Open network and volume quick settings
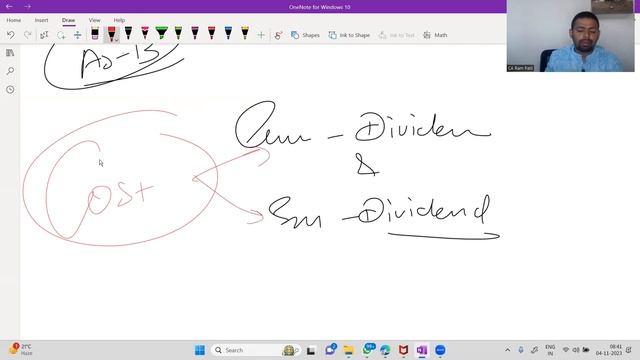This screenshot has height=360, width=640. click(x=576, y=350)
